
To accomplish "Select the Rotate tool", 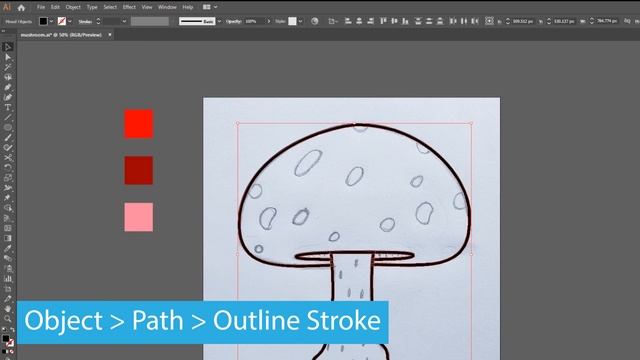I will [x=8, y=167].
